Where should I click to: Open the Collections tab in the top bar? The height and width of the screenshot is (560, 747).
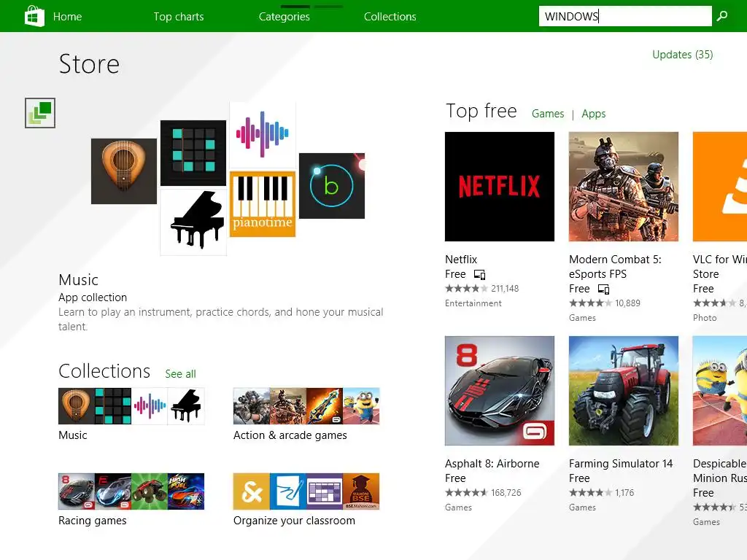tap(390, 17)
